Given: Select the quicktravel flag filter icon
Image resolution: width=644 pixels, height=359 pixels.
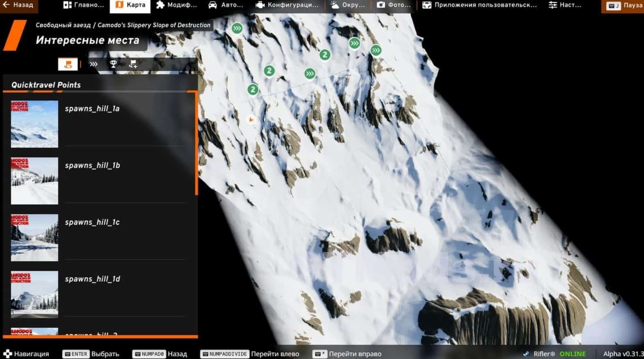Looking at the screenshot, I should (x=68, y=64).
